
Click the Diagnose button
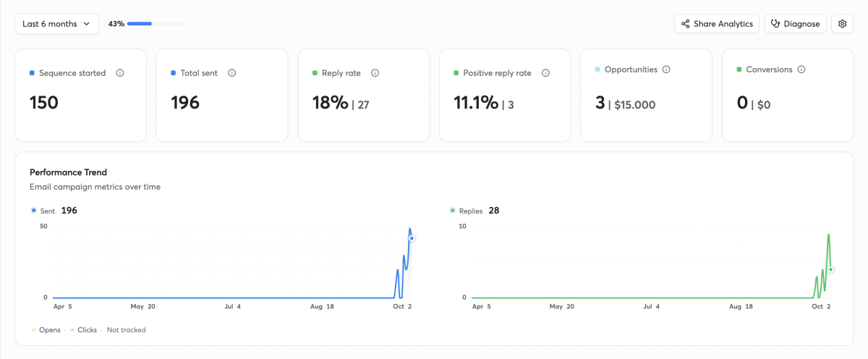click(x=796, y=24)
